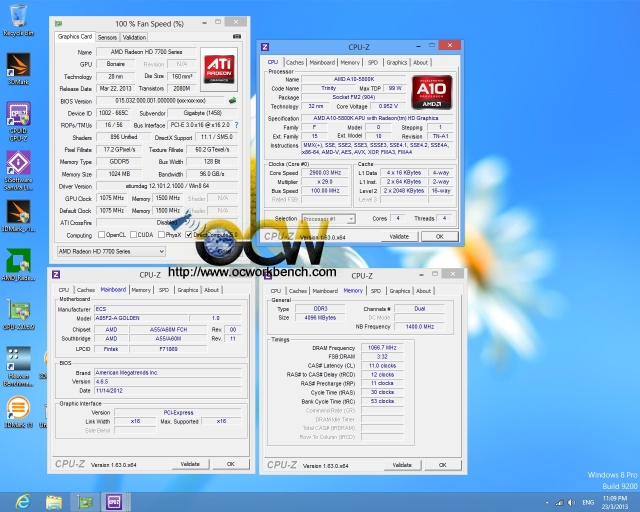The width and height of the screenshot is (640, 512).
Task: Click the BIOS save chip icon in GPU-Z
Action: coord(232,100)
